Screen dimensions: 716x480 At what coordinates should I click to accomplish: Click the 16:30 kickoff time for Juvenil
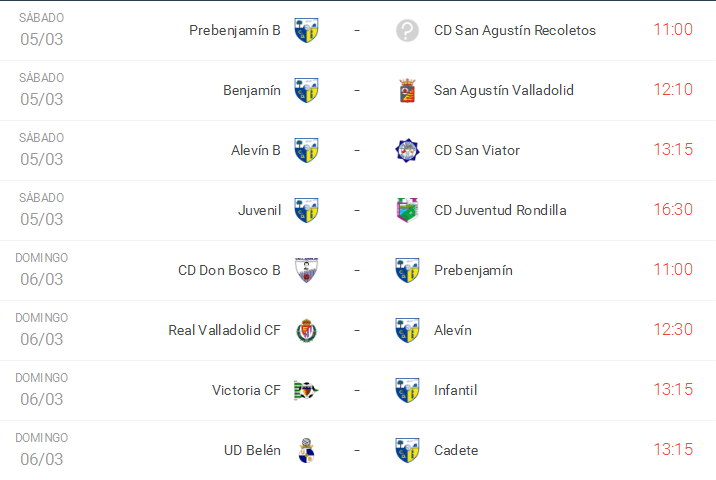click(672, 210)
